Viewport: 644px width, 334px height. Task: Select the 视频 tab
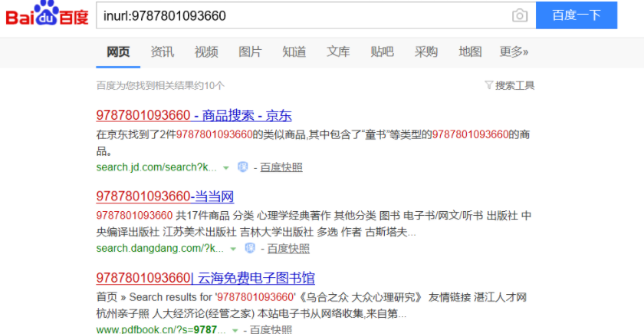[x=206, y=52]
